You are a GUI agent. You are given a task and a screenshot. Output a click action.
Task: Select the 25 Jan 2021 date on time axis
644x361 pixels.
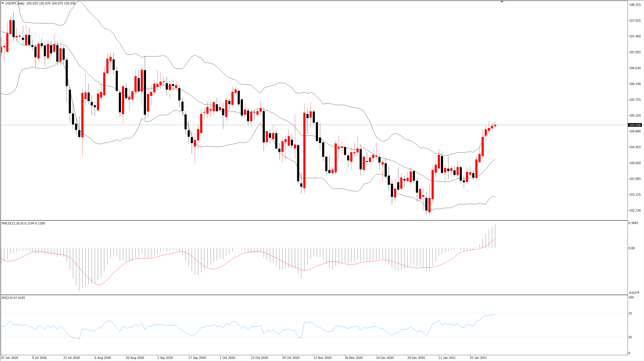[478, 358]
